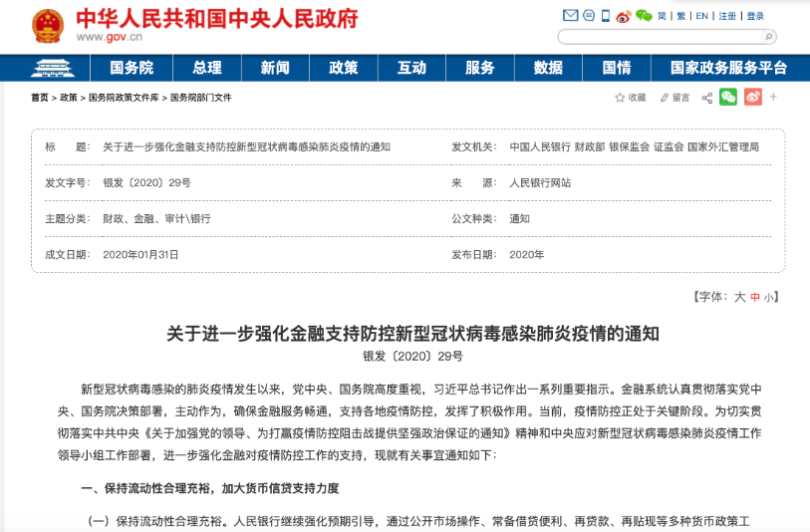810x532 pixels.
Task: Click inside the site search box
Action: [658, 37]
